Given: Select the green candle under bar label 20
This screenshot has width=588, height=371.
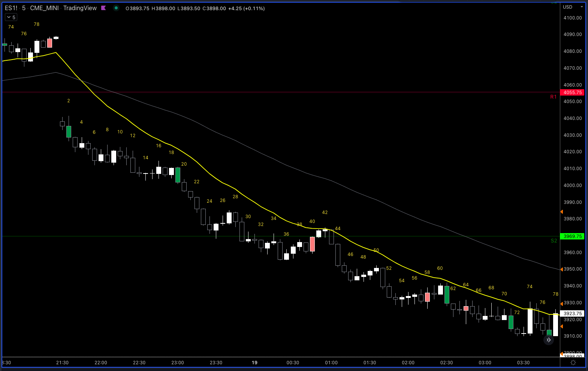Looking at the screenshot, I should click(x=178, y=175).
